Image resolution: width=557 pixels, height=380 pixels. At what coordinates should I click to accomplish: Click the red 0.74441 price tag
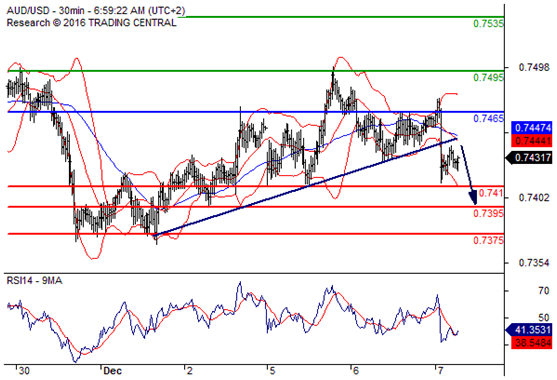[532, 140]
